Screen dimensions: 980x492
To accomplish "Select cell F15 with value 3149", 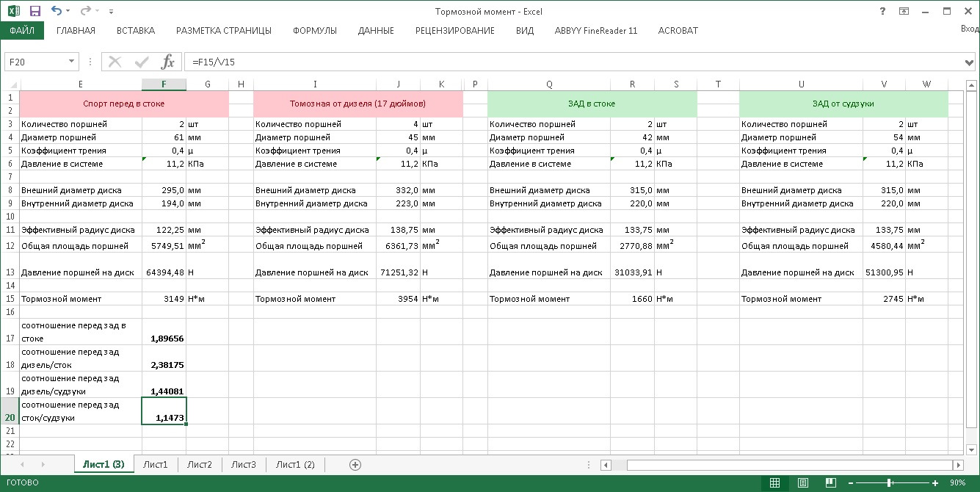I will [164, 299].
